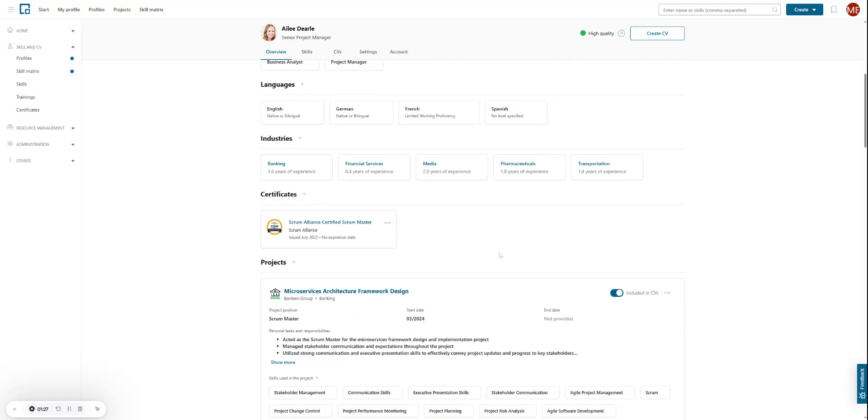Screen dimensions: 868x420
Task: Click the Create CV button
Action: 657,33
